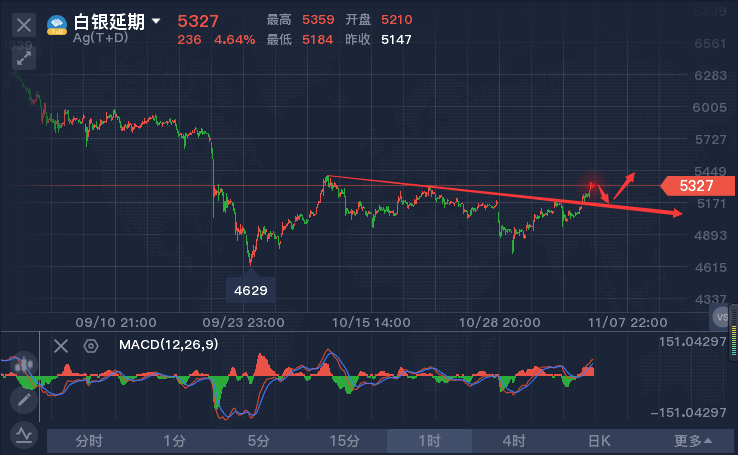The image size is (738, 455).
Task: Click the 5327 current price tag
Action: pyautogui.click(x=697, y=186)
